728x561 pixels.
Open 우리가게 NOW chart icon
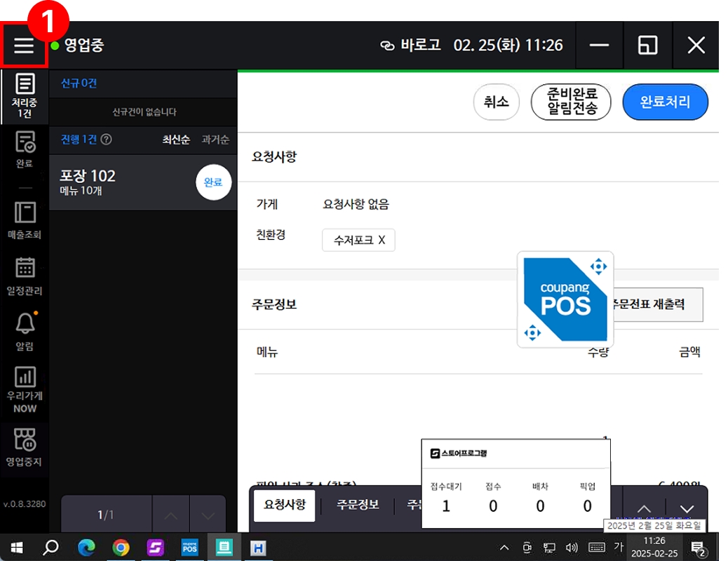pos(25,388)
